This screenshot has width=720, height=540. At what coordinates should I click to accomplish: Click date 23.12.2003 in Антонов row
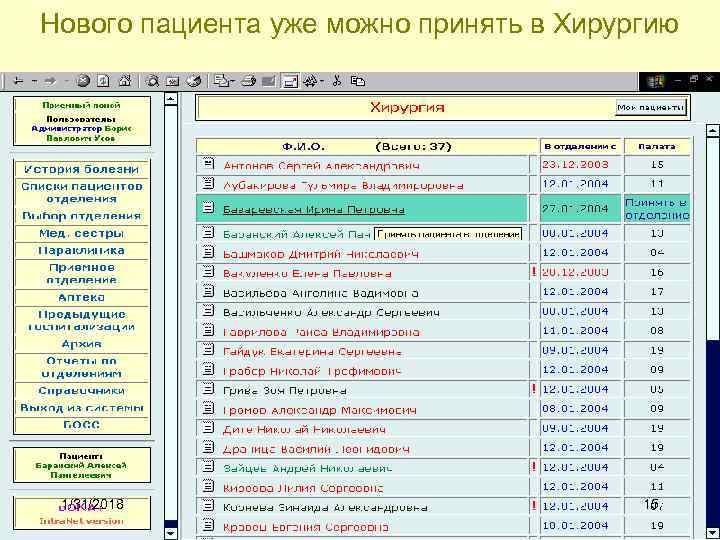[x=575, y=164]
